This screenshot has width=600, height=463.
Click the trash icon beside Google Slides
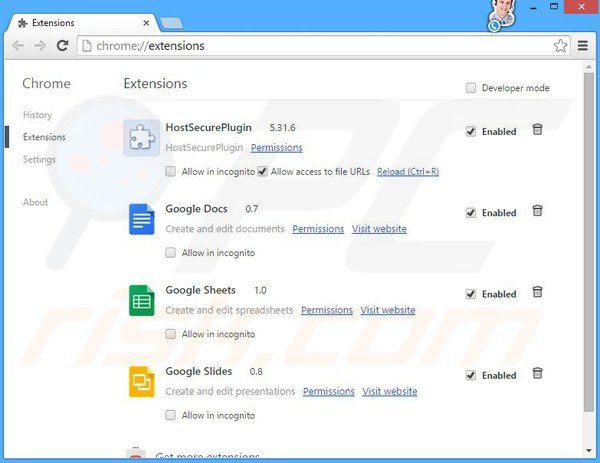tap(537, 373)
